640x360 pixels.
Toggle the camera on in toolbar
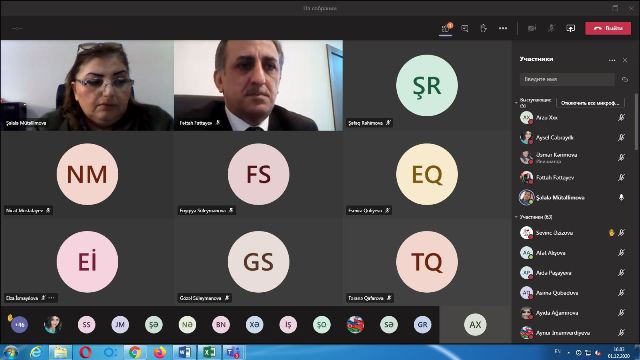(x=532, y=28)
